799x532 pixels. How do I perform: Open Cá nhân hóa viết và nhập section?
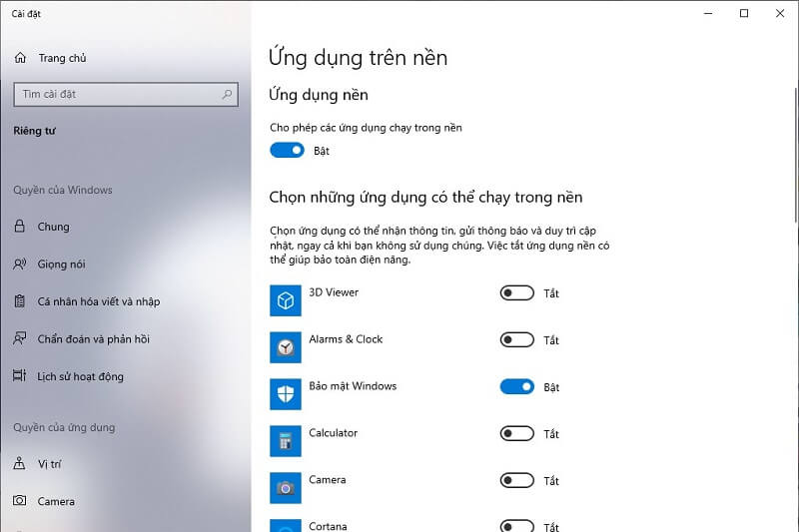tap(98, 301)
